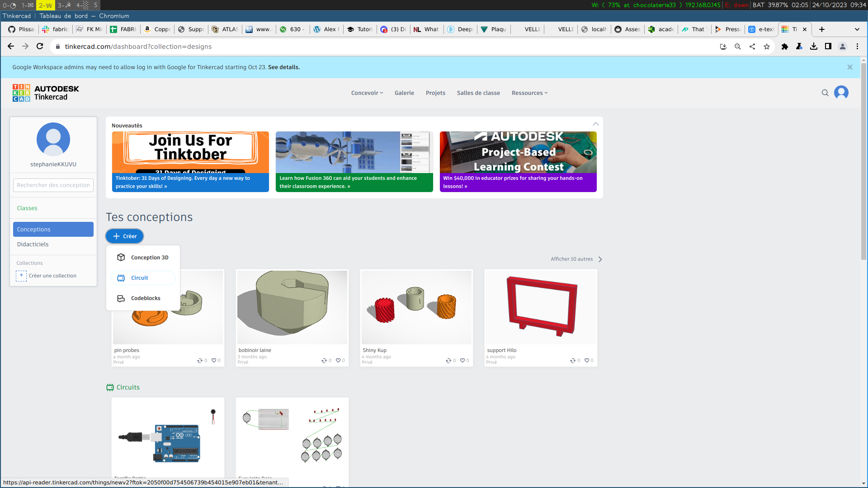Screen dimensions: 868x488
Task: Click the remix icon on Shiny Kup
Action: click(x=448, y=361)
